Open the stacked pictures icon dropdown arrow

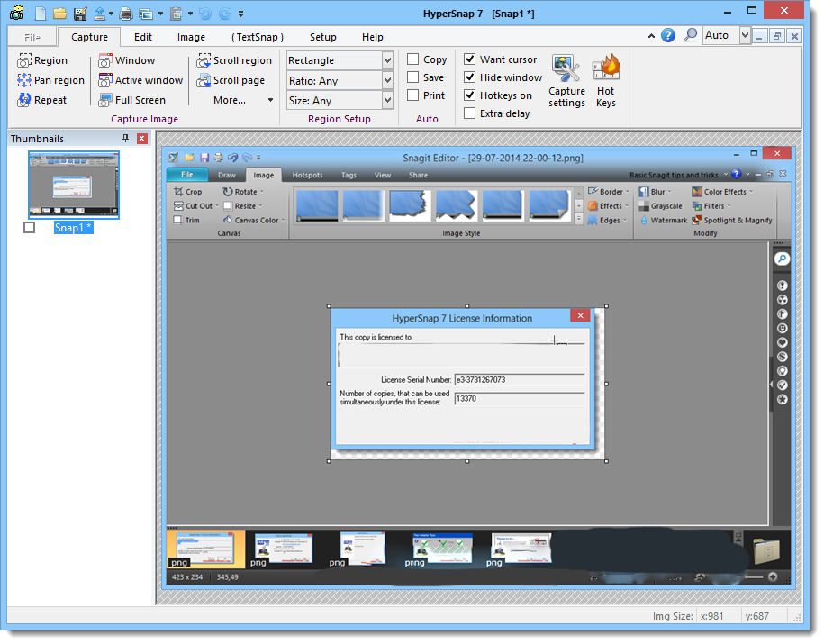[160, 14]
